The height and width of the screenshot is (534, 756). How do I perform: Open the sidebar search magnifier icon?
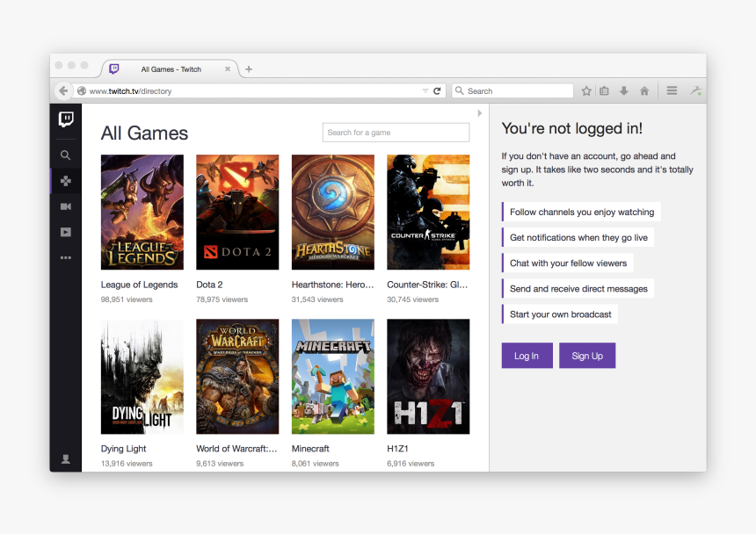pyautogui.click(x=66, y=155)
